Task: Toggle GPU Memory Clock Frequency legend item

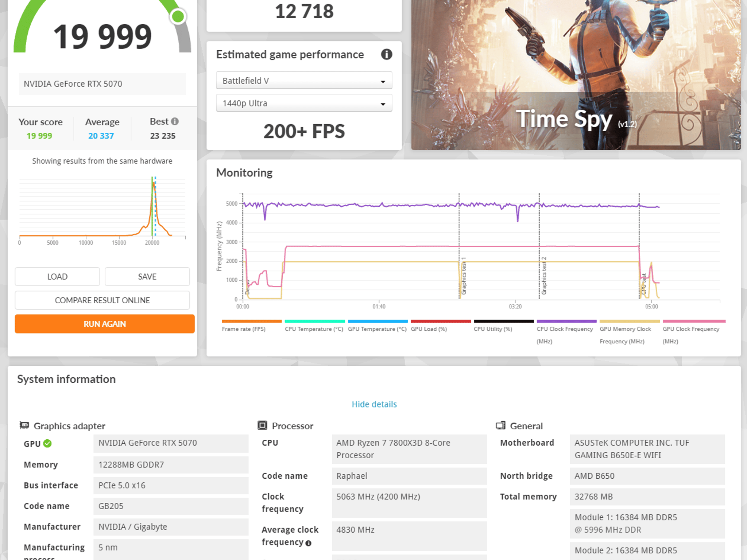Action: click(x=630, y=332)
